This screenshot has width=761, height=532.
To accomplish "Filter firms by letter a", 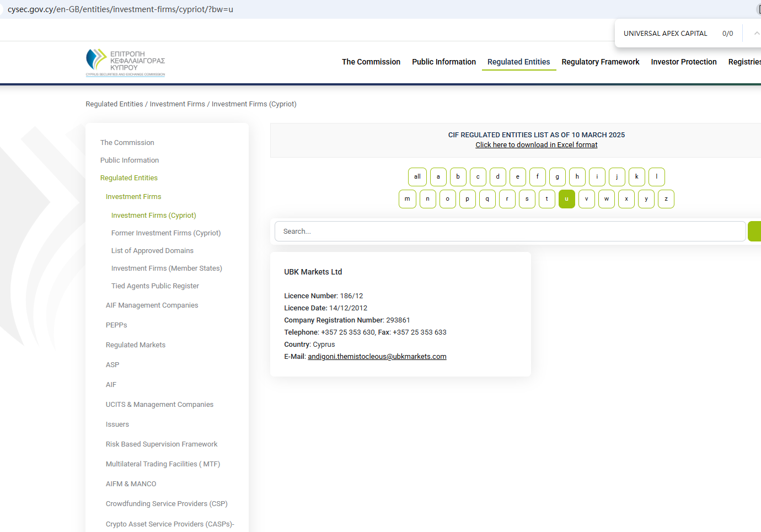I will coord(438,177).
